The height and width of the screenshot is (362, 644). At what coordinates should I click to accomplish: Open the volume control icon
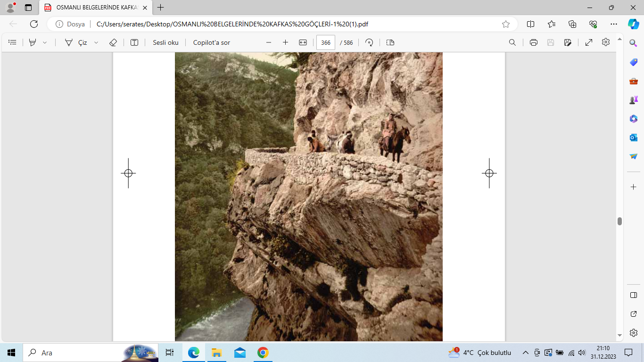[x=582, y=353]
